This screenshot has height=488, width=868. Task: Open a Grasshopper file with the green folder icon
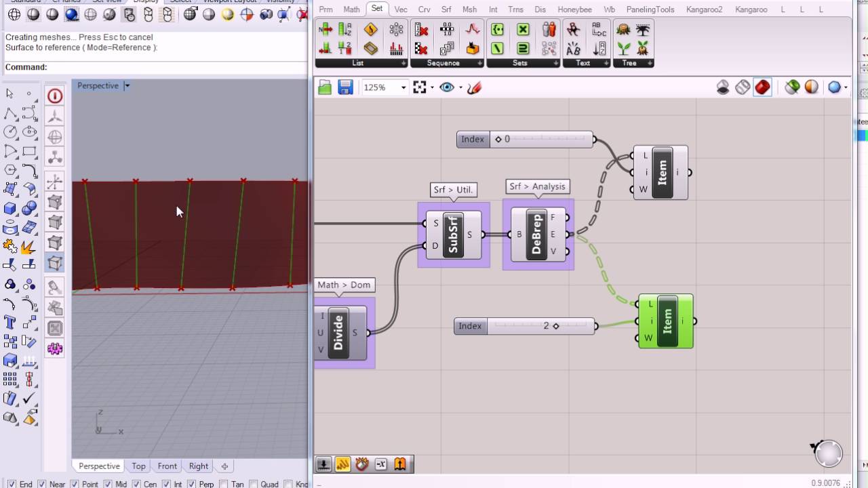pyautogui.click(x=325, y=87)
